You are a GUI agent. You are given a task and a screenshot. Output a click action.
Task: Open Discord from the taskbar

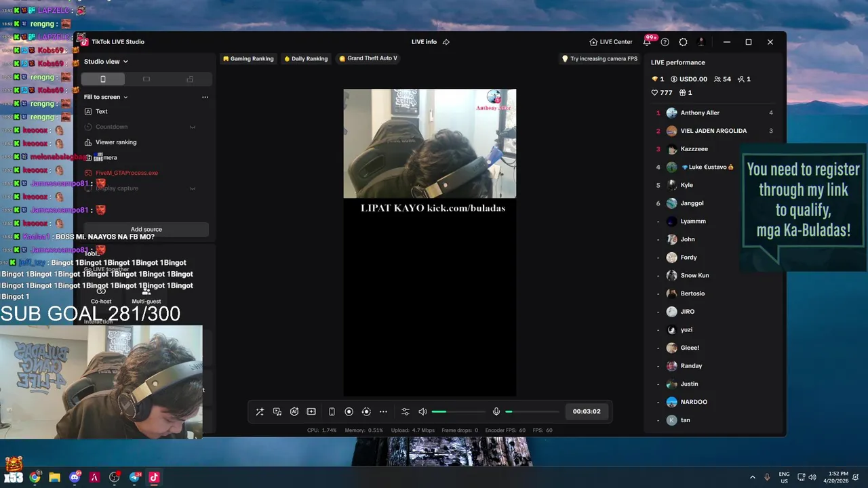(75, 477)
